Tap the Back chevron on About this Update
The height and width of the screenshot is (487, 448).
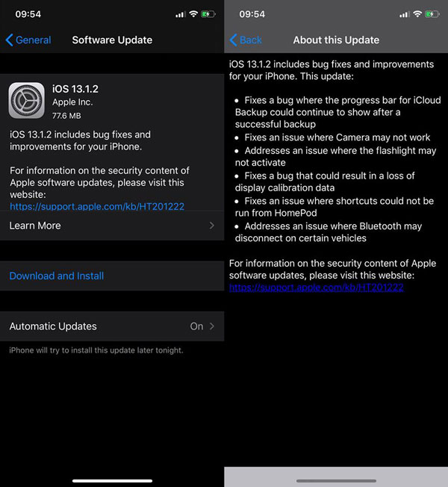point(234,40)
